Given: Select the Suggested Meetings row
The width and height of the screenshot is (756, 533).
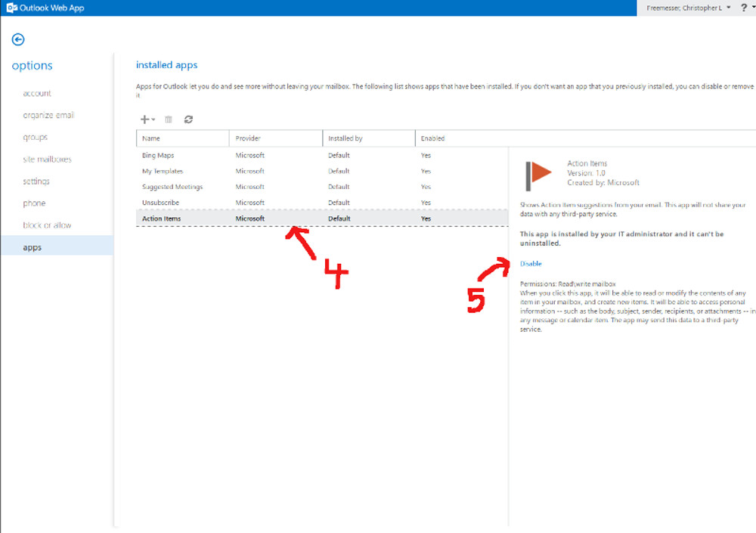Looking at the screenshot, I should pos(172,187).
